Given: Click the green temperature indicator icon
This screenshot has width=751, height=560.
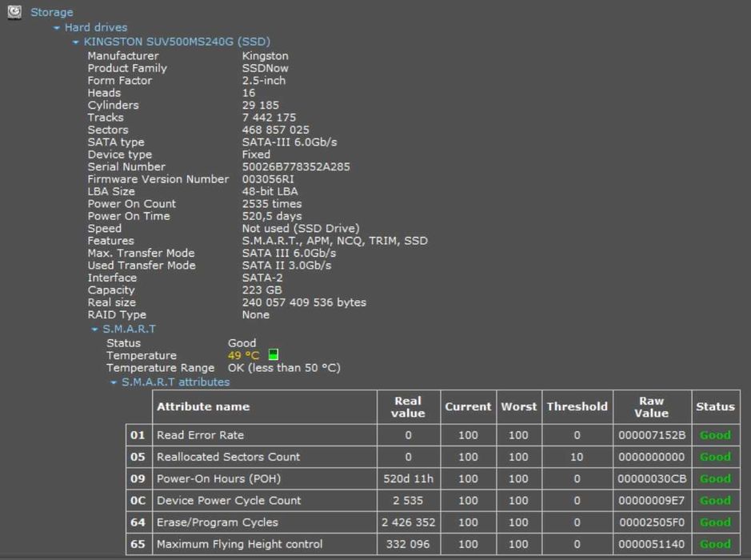Looking at the screenshot, I should click(x=273, y=354).
